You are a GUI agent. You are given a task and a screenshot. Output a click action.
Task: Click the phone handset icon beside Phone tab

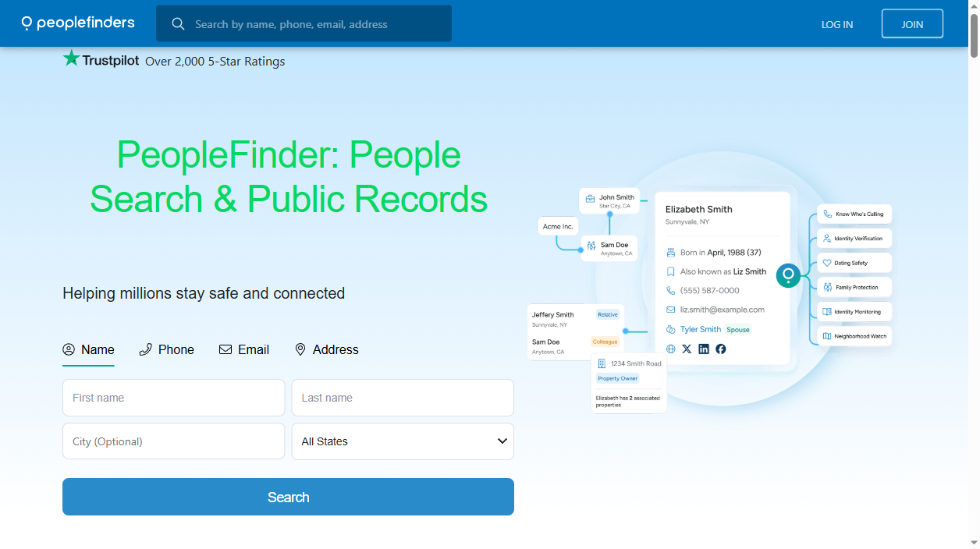point(145,349)
